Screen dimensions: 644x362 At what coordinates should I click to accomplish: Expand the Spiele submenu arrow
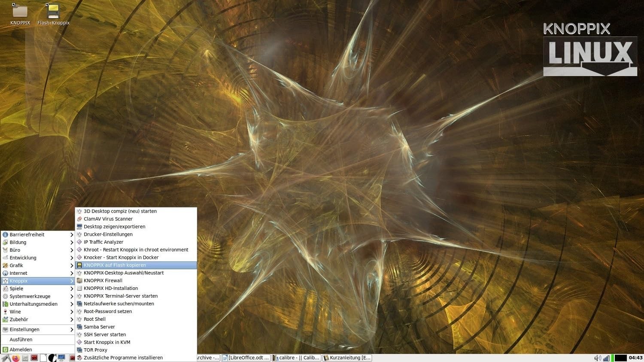pyautogui.click(x=72, y=289)
